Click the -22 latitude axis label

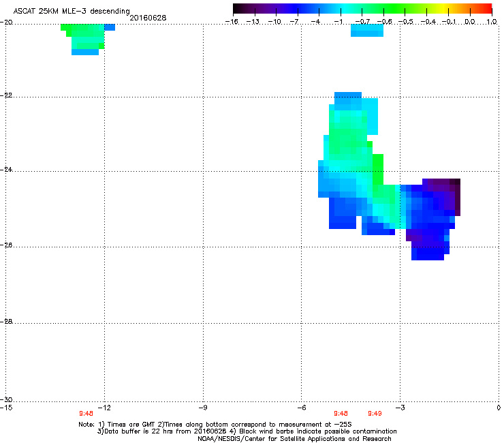pos(6,95)
